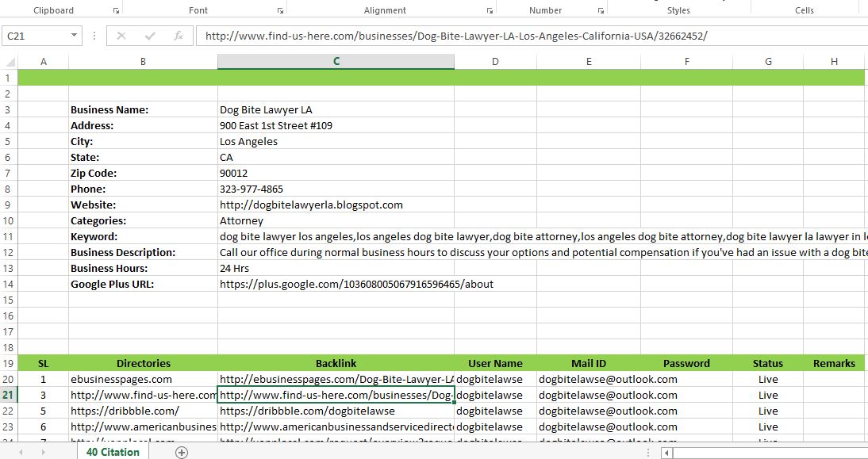The width and height of the screenshot is (868, 459).
Task: Click the Select All corner above row 1
Action: (8, 61)
